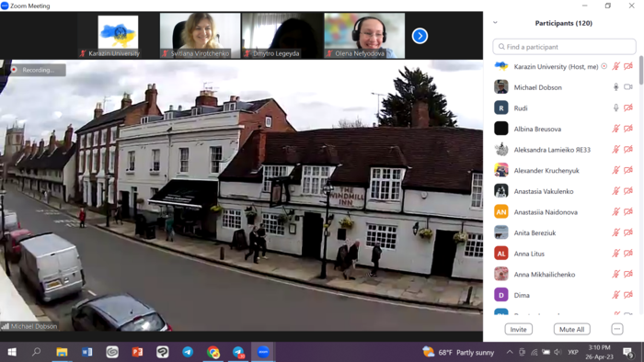This screenshot has width=644, height=362.
Task: Select participant Anita Bereziuk
Action: point(564,232)
